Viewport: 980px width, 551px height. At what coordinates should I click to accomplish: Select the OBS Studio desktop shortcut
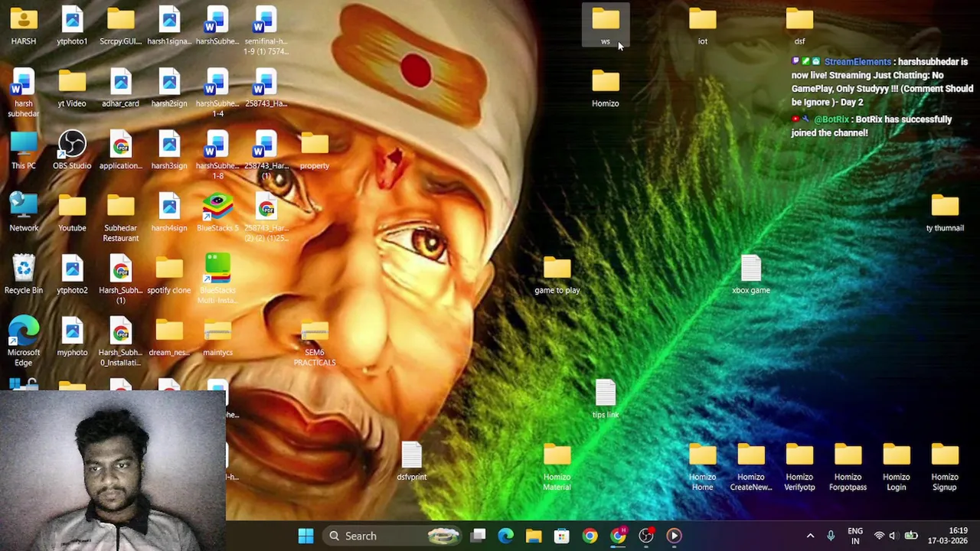pos(72,150)
